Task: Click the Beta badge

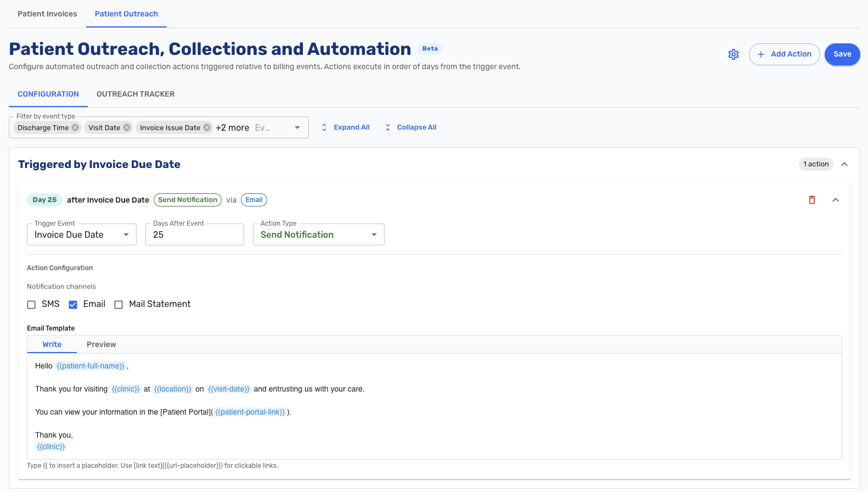Action: click(x=430, y=49)
